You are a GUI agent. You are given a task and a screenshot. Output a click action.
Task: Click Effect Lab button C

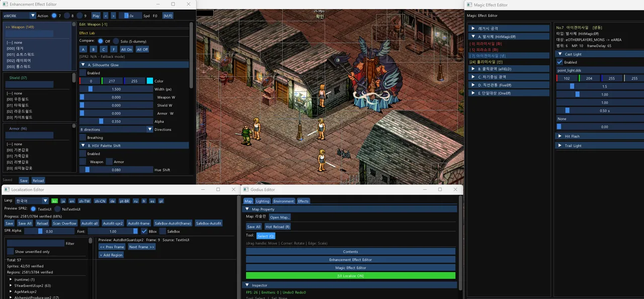[103, 49]
